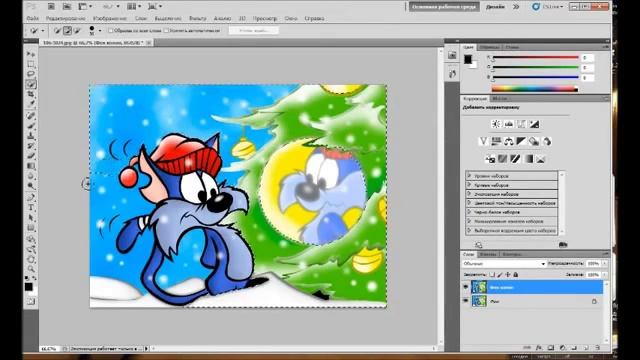Launch Bridge from the application bar
The image size is (640, 360).
[x=51, y=7]
